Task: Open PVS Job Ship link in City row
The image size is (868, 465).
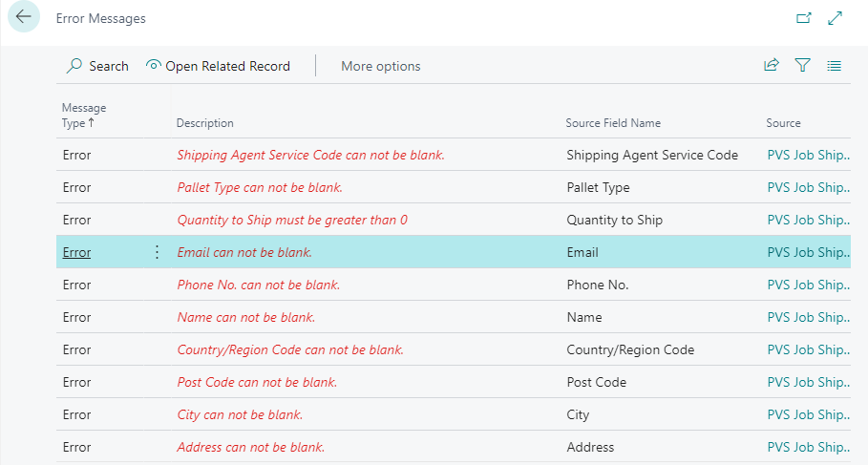Action: pos(808,414)
